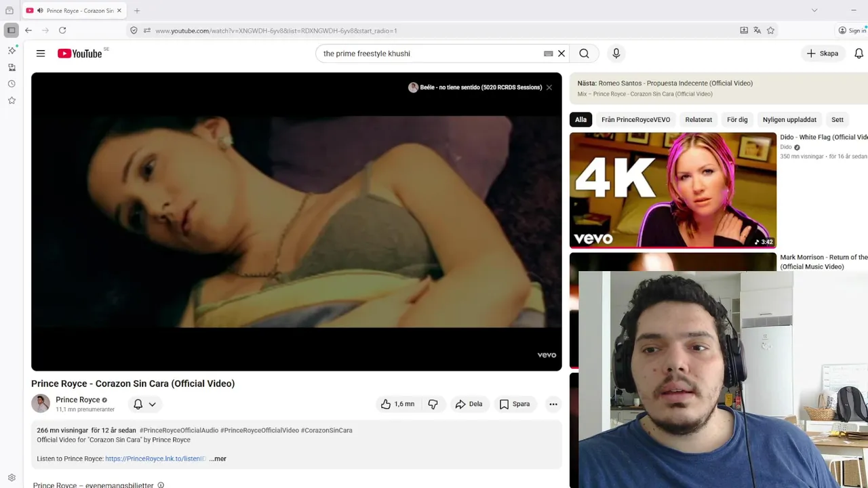Image resolution: width=868 pixels, height=488 pixels.
Task: Select the Sett filter chip
Action: tap(837, 119)
